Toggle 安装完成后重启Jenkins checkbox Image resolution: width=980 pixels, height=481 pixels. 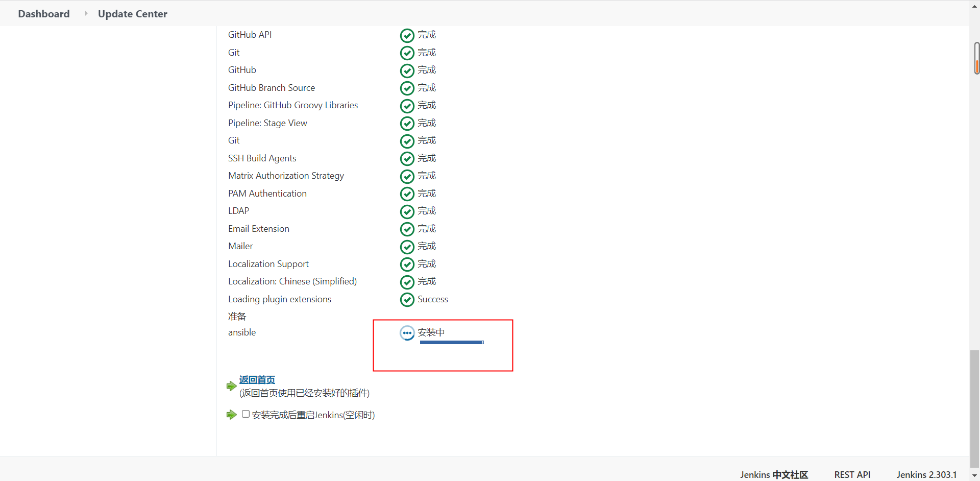246,414
